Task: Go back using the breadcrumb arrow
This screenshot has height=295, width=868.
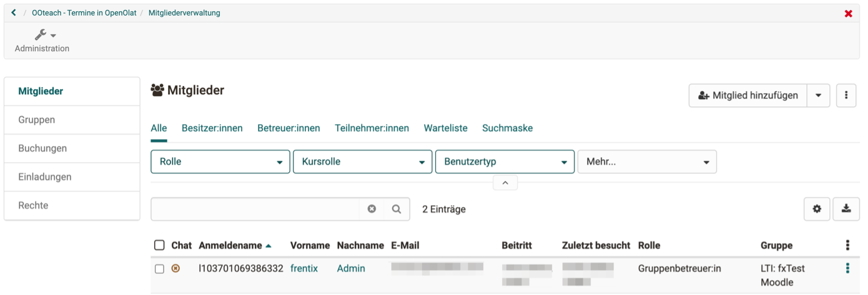Action: click(x=14, y=12)
